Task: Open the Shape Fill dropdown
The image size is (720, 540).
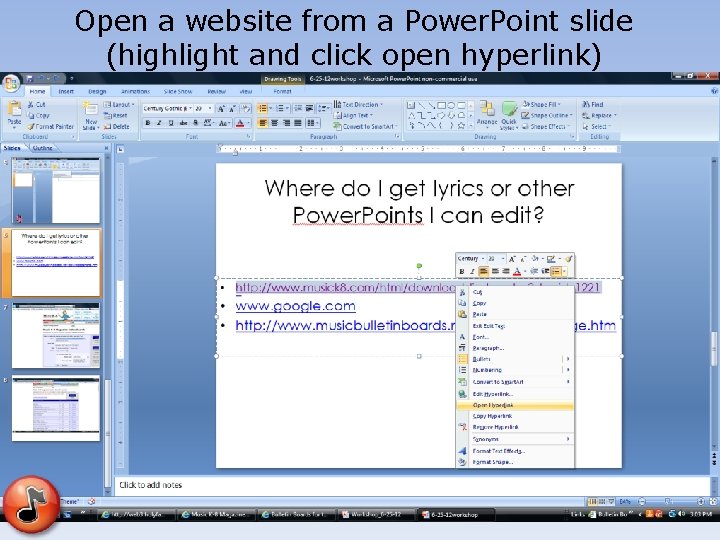Action: click(542, 104)
